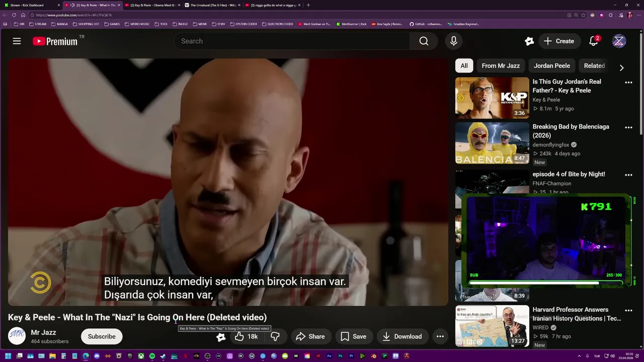Open File Explorer from the taskbar
Image resolution: width=644 pixels, height=362 pixels.
[52, 356]
